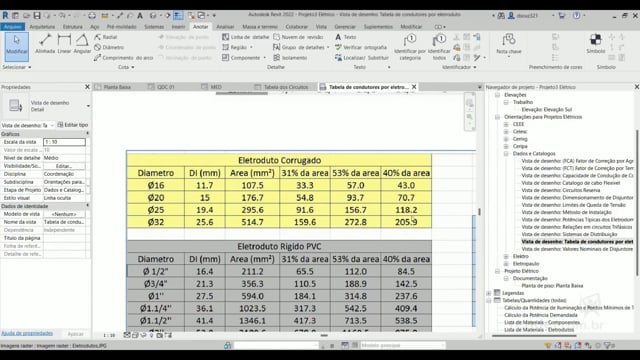Click the Diâmetro dimension tool
Image resolution: width=640 pixels, height=360 pixels.
[109, 47]
